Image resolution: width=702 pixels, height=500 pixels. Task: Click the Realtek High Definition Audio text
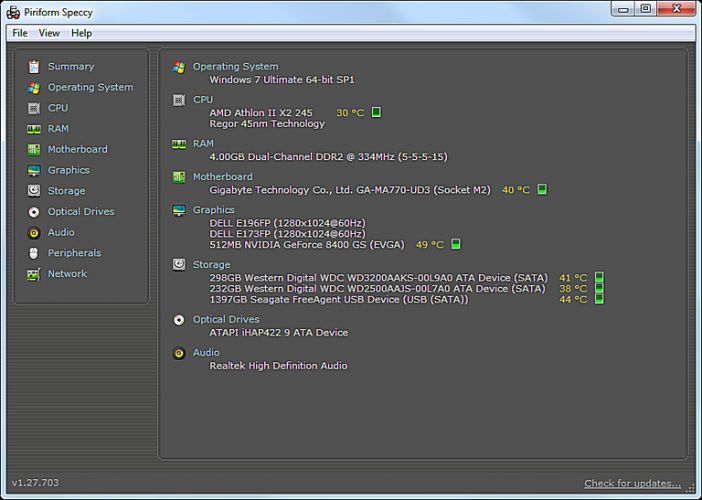[x=278, y=366]
